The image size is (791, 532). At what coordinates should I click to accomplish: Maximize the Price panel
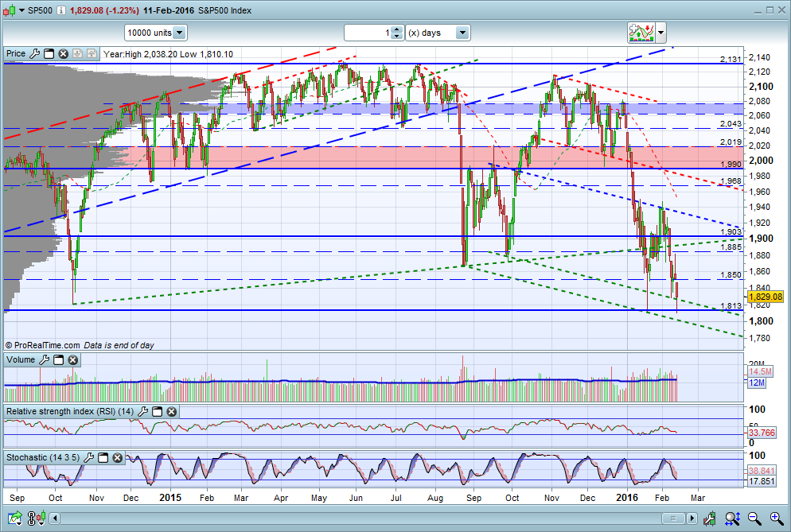tap(49, 53)
